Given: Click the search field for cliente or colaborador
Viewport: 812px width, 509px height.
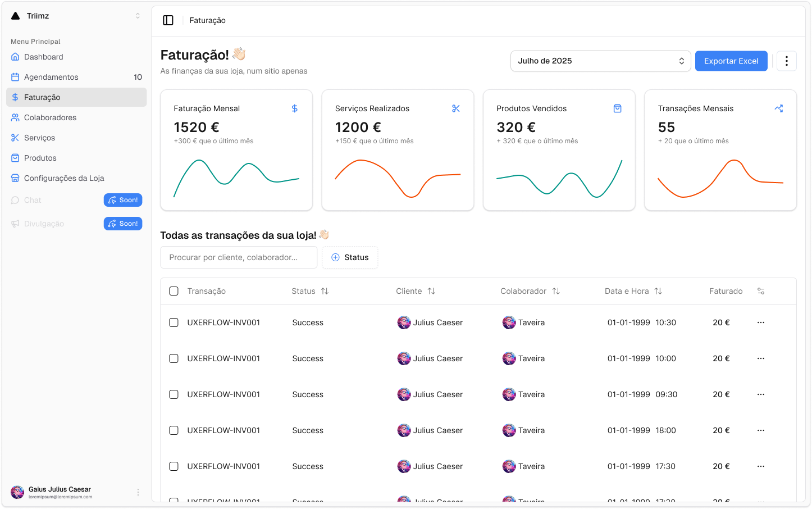Looking at the screenshot, I should pos(239,257).
